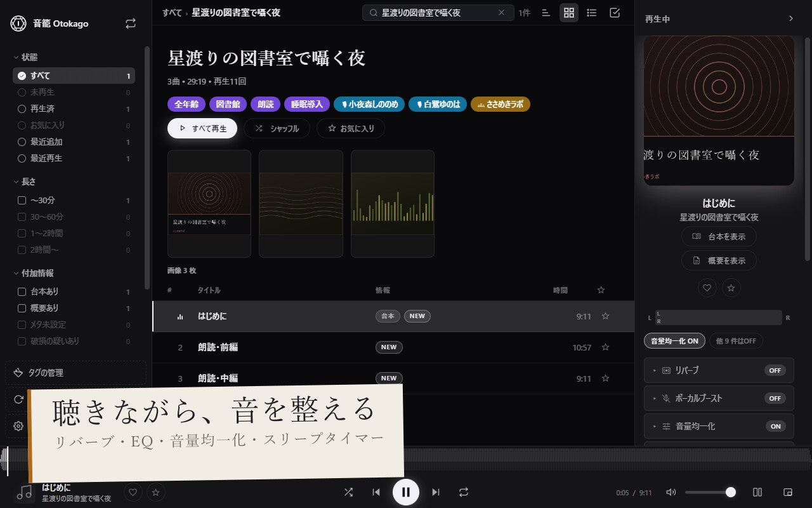
Task: Enable multi-select mode checkbox icon in toolbar
Action: [615, 13]
